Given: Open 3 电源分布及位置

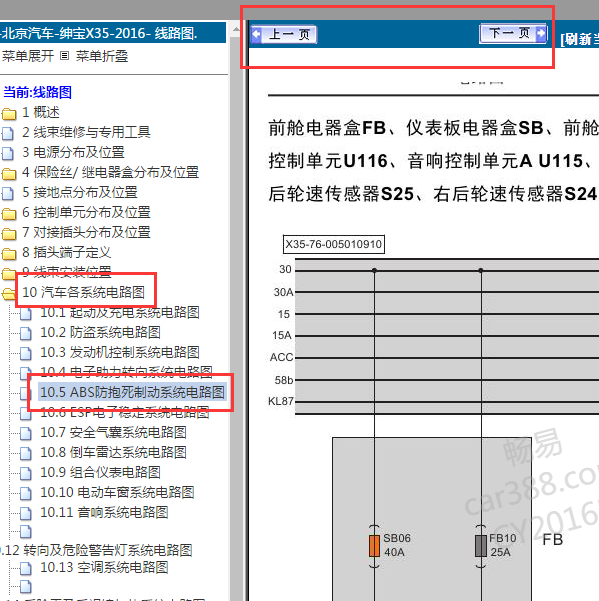Looking at the screenshot, I should [73, 152].
